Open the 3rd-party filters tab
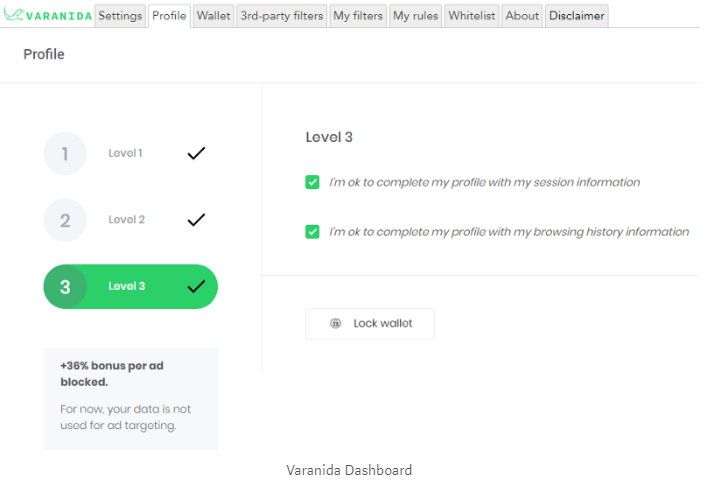Viewport: 717px width, 486px height. (x=281, y=16)
